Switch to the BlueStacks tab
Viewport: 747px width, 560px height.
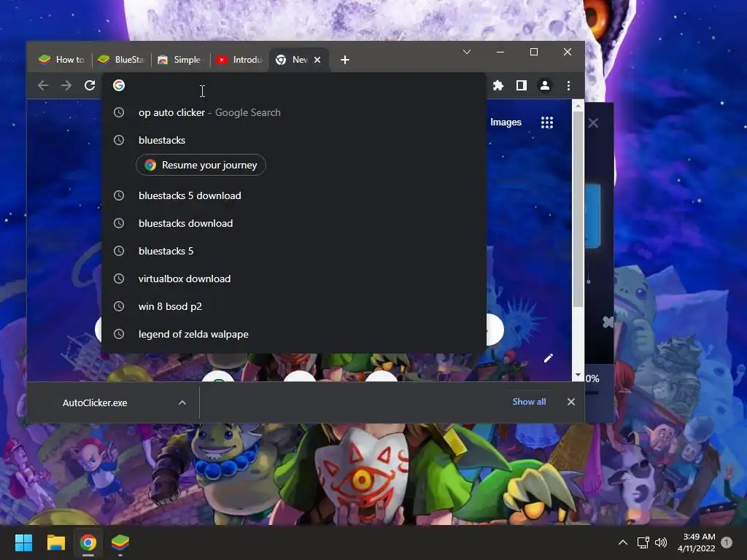click(x=121, y=60)
